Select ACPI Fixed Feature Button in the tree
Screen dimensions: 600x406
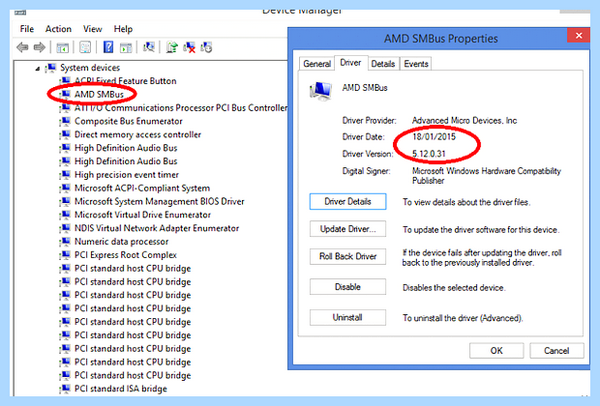click(125, 81)
